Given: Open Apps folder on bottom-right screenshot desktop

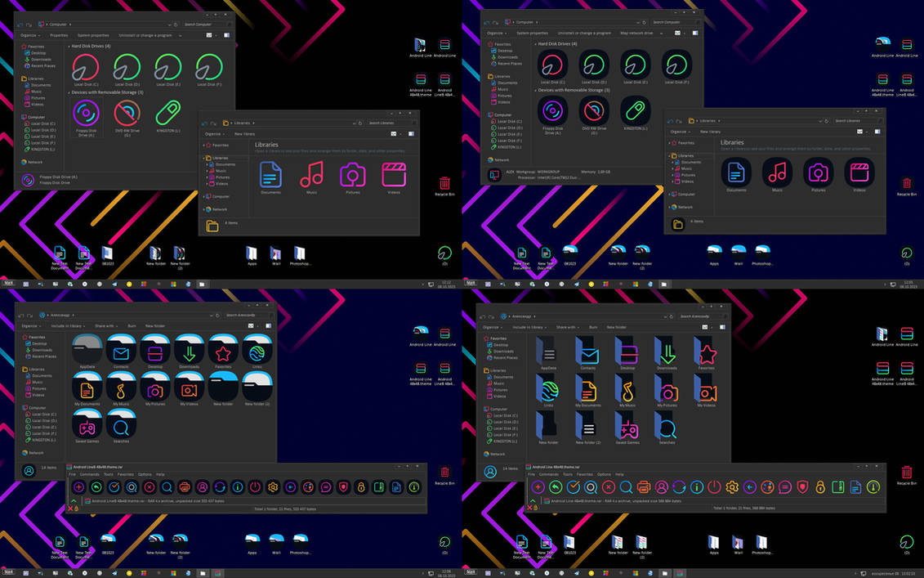Looking at the screenshot, I should pos(713,543).
